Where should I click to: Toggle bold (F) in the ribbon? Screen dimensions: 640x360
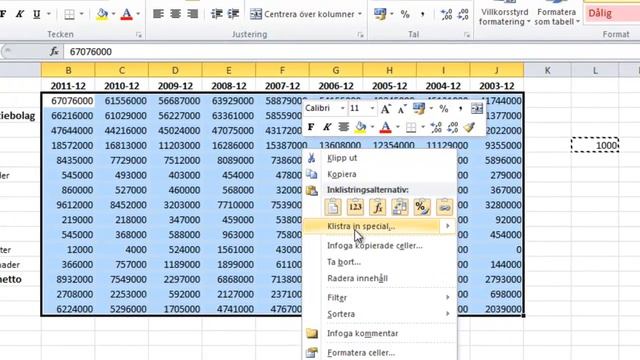[3, 14]
